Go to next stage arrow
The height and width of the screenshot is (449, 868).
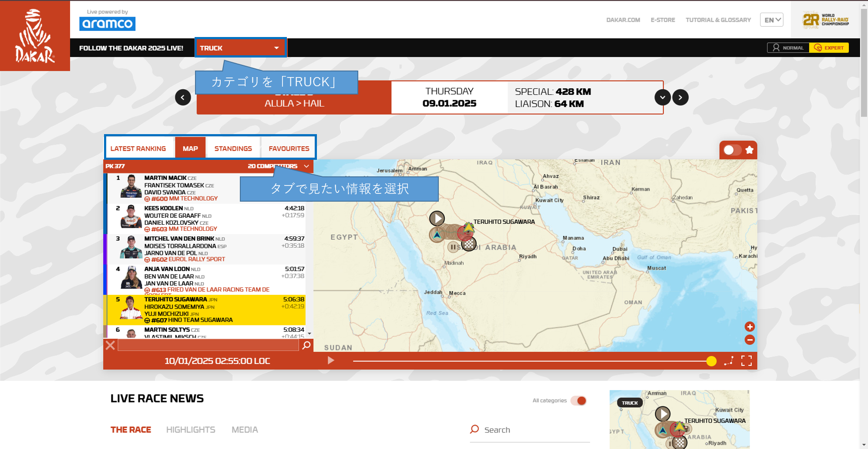point(680,98)
